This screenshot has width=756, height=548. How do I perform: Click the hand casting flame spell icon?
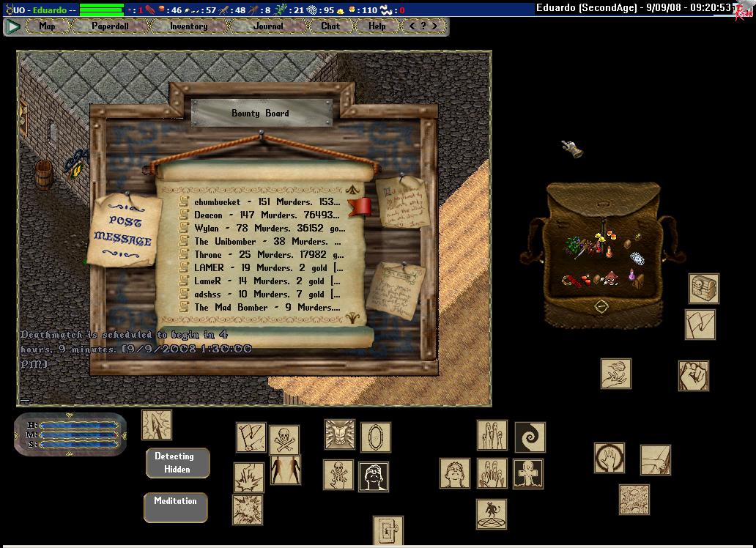coord(615,373)
